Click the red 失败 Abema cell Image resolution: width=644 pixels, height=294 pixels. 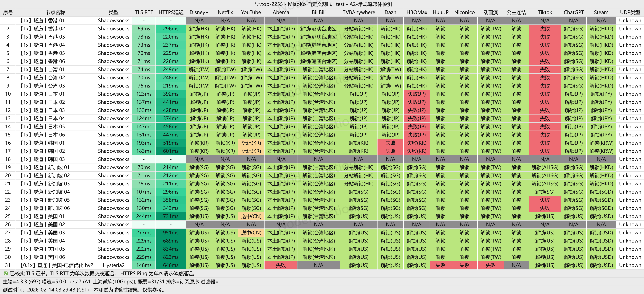coord(281,265)
